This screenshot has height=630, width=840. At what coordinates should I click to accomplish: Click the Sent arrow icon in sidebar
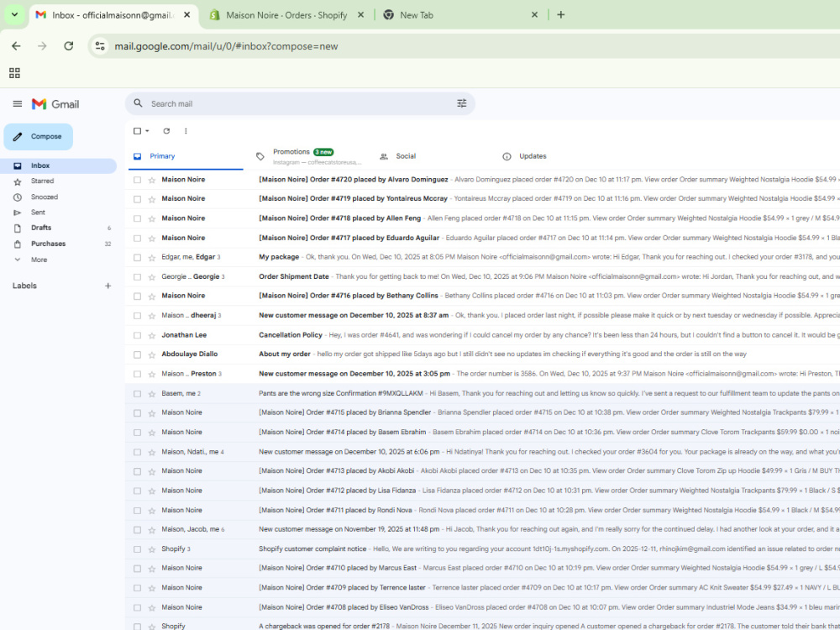click(18, 213)
